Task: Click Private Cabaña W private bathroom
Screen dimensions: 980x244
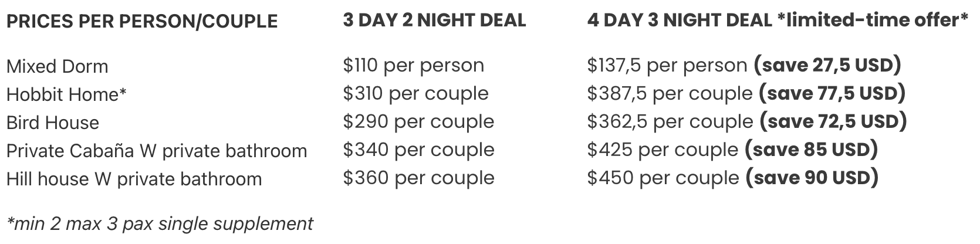Action: [x=157, y=151]
